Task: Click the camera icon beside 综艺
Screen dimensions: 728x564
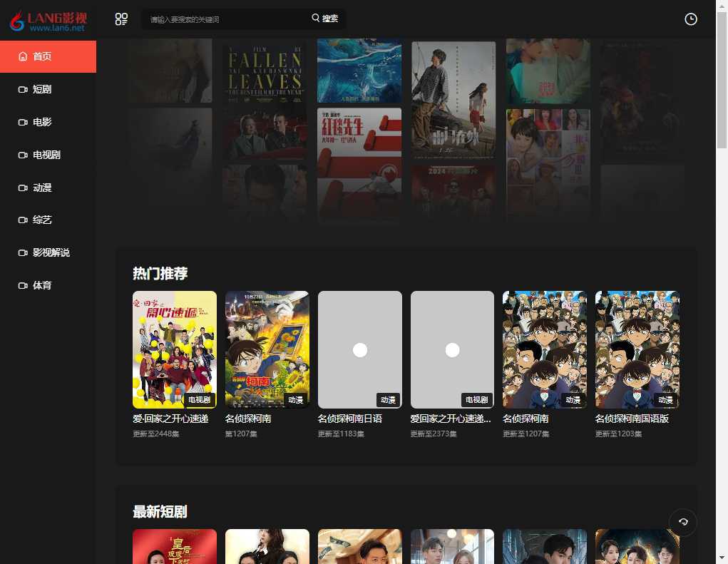Action: tap(23, 220)
